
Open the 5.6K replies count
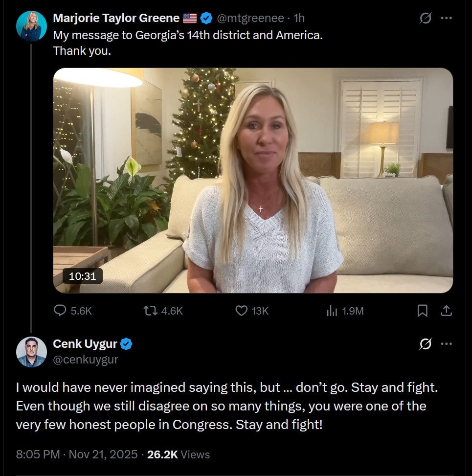[x=72, y=310]
